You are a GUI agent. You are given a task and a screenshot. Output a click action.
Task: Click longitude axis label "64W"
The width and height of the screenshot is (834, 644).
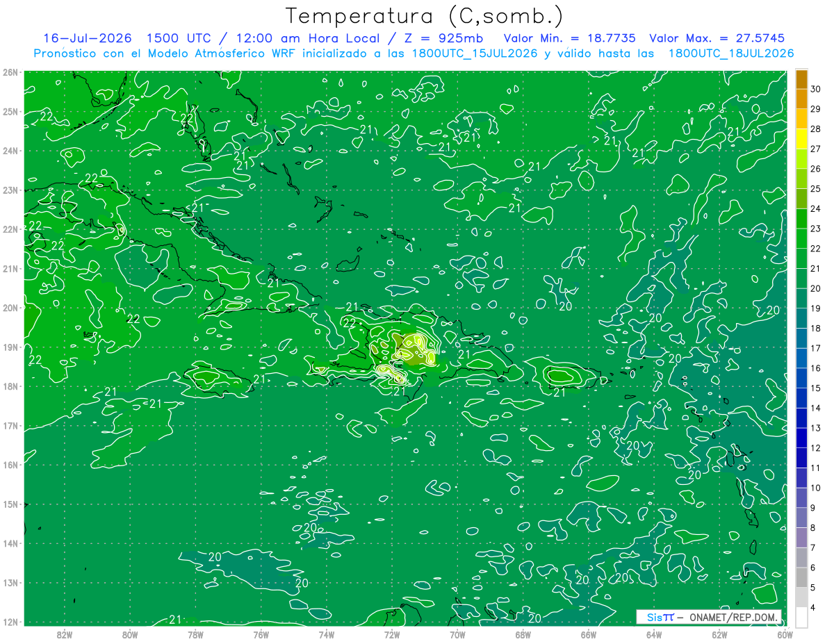click(654, 634)
